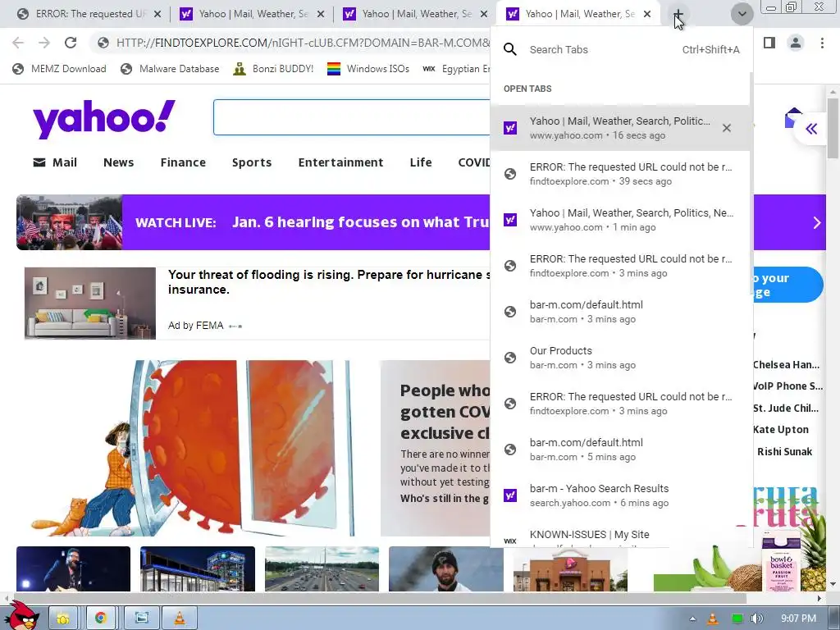Click the site info globe in address bar
The width and height of the screenshot is (840, 630).
(x=103, y=43)
